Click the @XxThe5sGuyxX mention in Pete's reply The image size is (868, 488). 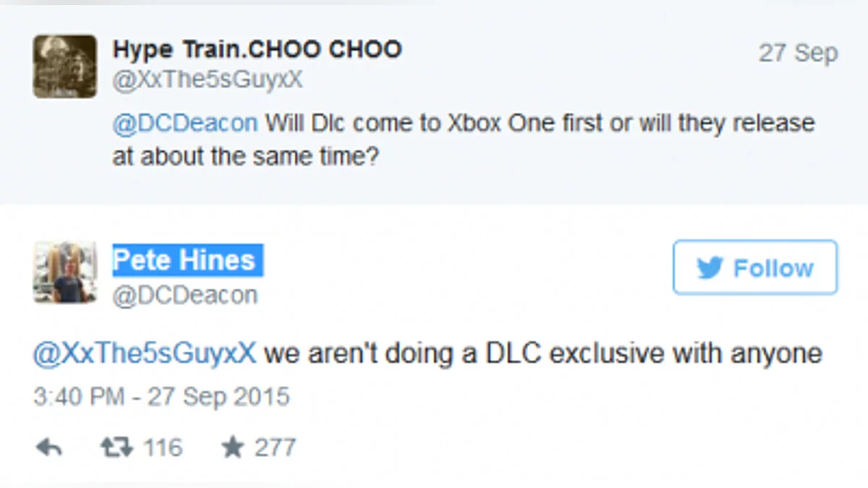click(x=145, y=354)
